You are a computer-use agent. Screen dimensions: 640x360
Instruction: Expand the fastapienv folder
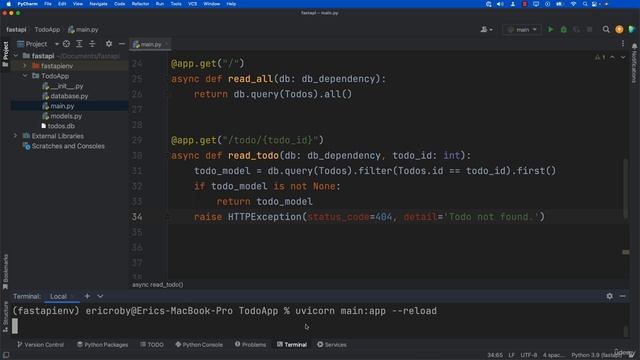[24, 66]
